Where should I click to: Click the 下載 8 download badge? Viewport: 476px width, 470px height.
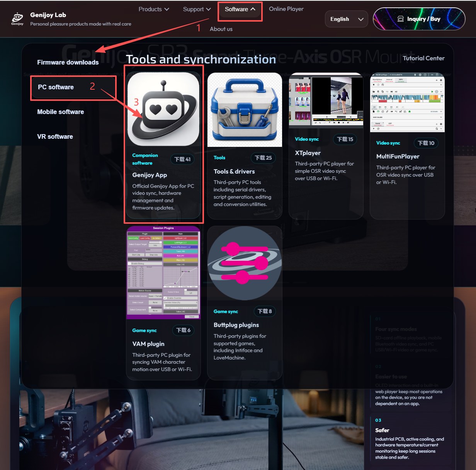[x=265, y=311]
